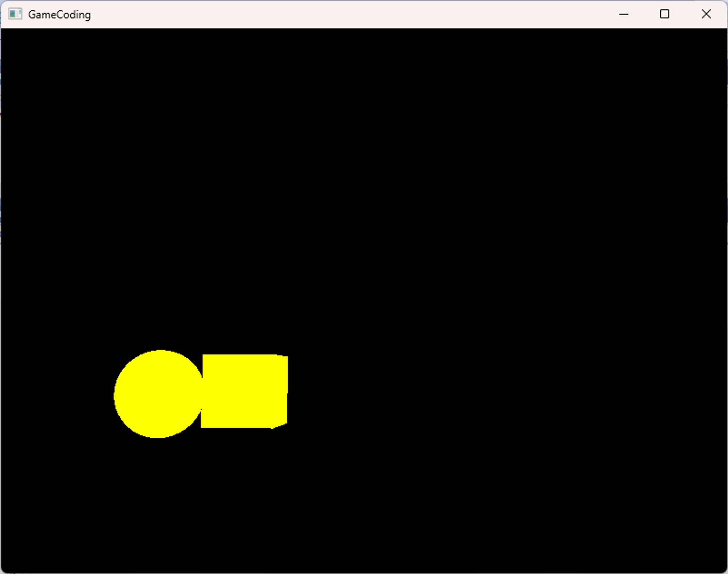
Task: Click the center of the black canvas
Action: coord(364,300)
